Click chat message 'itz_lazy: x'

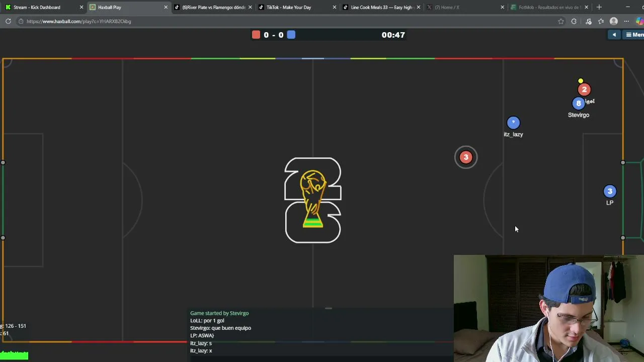click(201, 351)
